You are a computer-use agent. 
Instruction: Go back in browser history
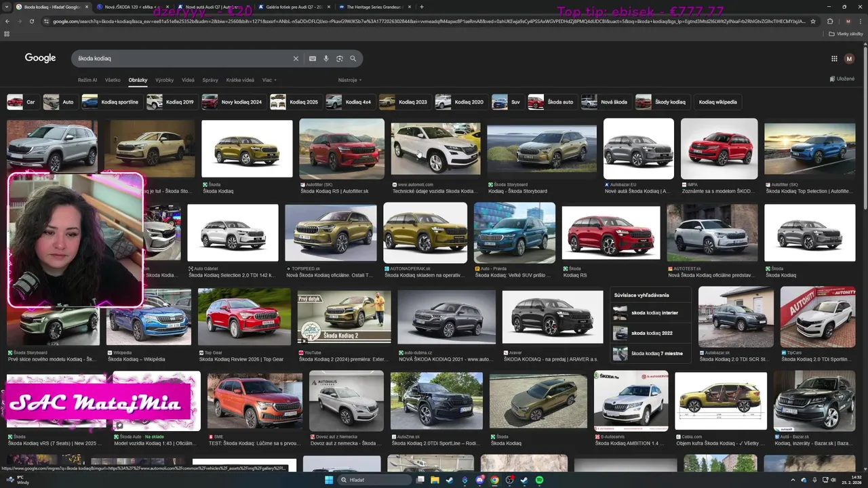pyautogui.click(x=7, y=21)
